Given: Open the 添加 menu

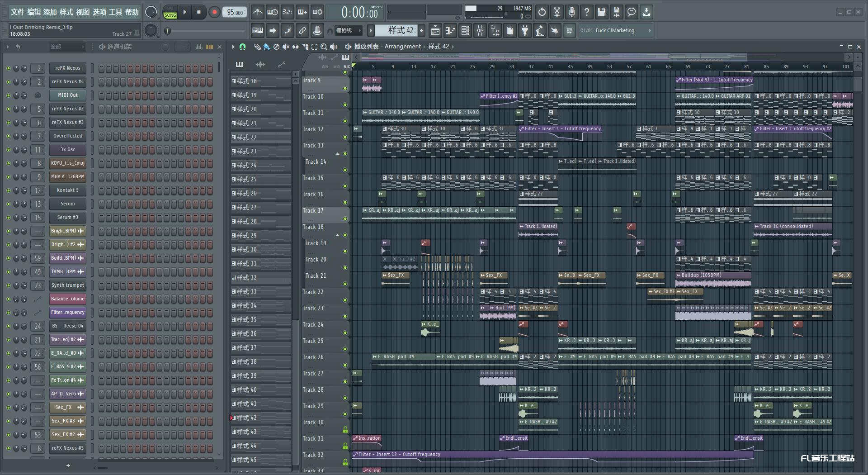Looking at the screenshot, I should point(50,12).
